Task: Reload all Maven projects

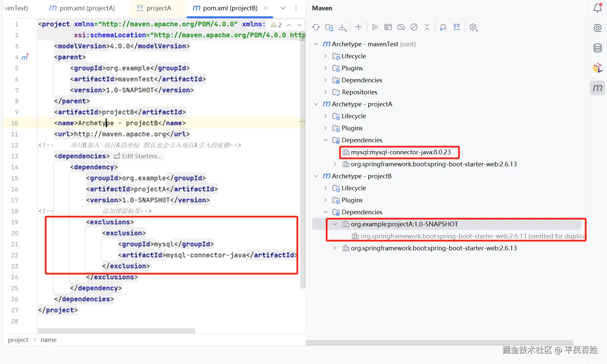Action: coord(316,27)
